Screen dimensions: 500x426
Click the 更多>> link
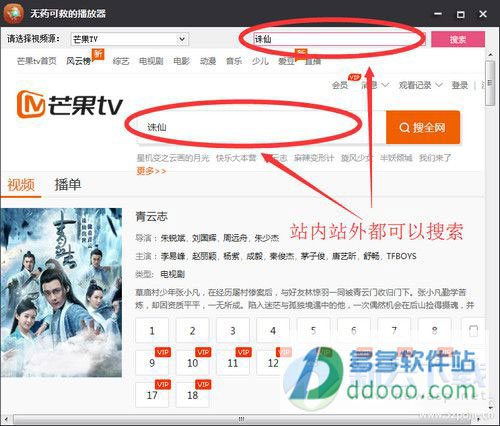point(151,171)
